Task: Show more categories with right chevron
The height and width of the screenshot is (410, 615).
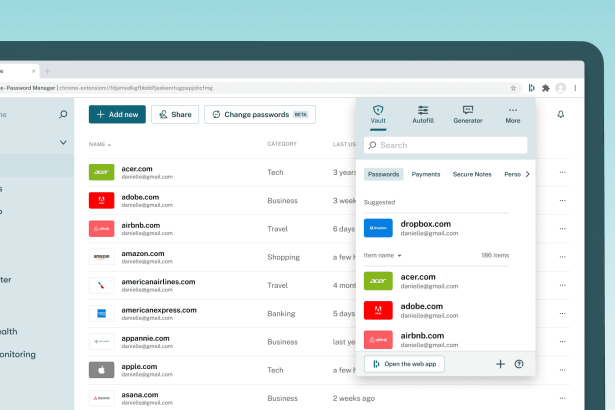Action: point(527,174)
